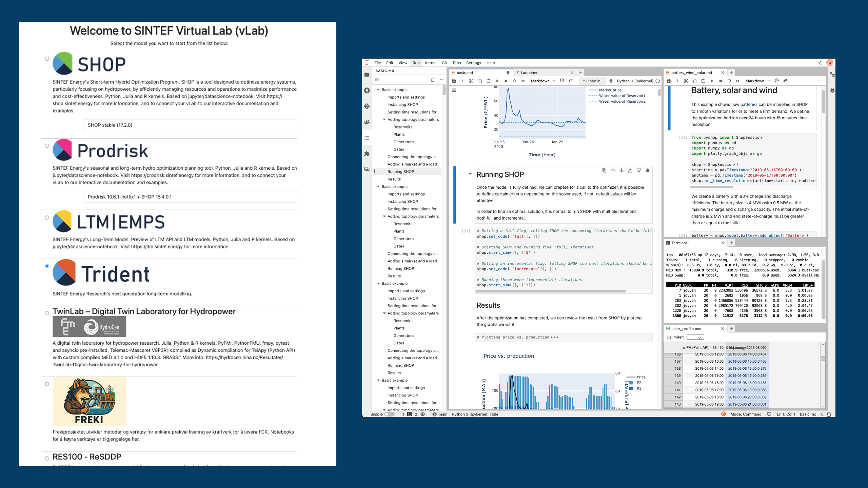Save basic.md using the save icon
Screen dimensions: 868x488
tap(454, 81)
